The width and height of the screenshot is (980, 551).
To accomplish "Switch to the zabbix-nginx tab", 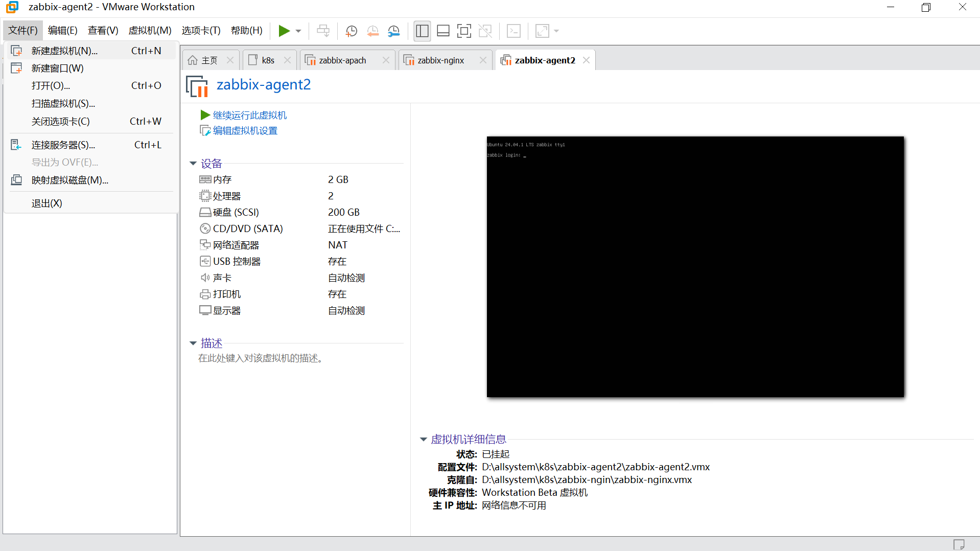I will click(435, 60).
